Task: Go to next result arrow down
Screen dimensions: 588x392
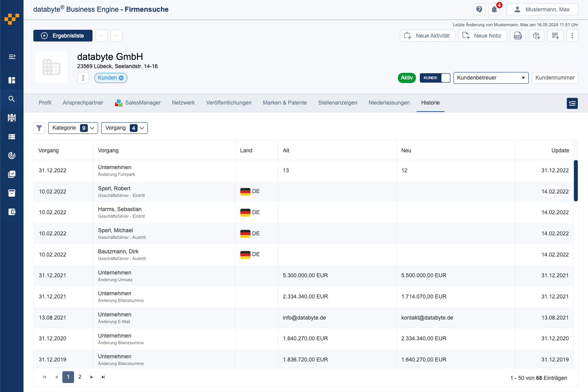Action: (116, 36)
